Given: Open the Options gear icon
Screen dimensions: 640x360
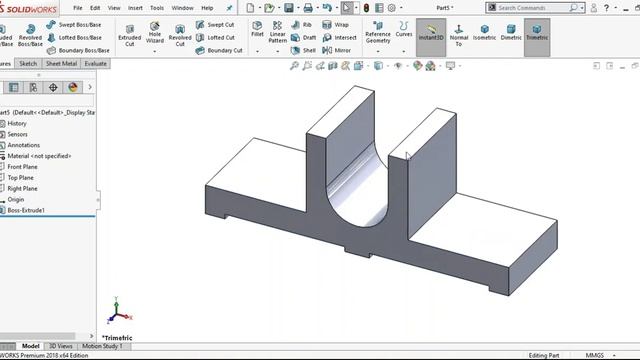Looking at the screenshot, I should tap(391, 8).
